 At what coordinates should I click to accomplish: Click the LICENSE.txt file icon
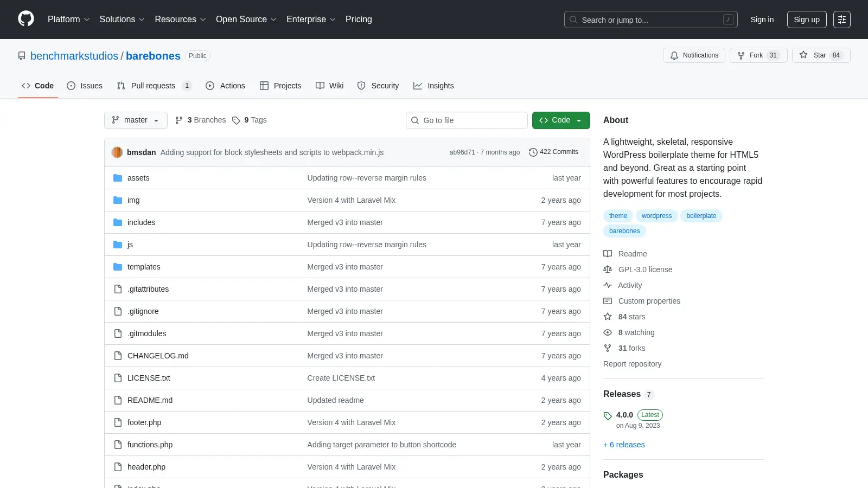pos(118,378)
